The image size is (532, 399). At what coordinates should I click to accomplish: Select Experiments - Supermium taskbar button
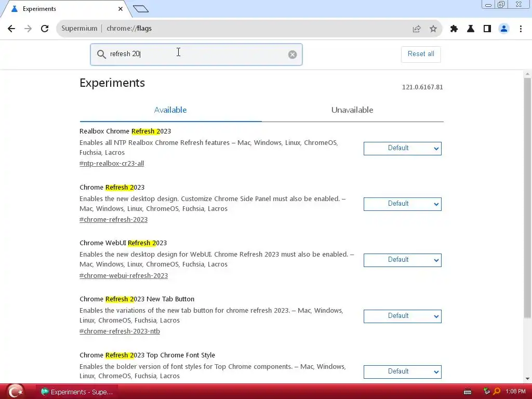pyautogui.click(x=77, y=392)
